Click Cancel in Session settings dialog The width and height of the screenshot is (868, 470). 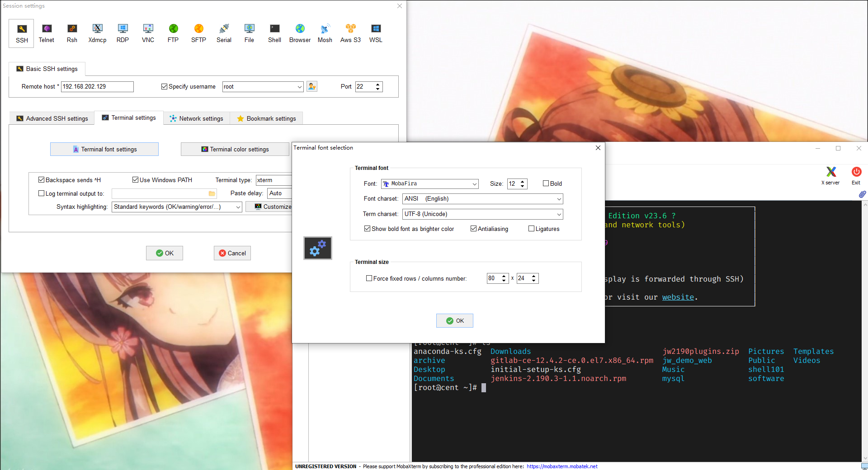232,253
